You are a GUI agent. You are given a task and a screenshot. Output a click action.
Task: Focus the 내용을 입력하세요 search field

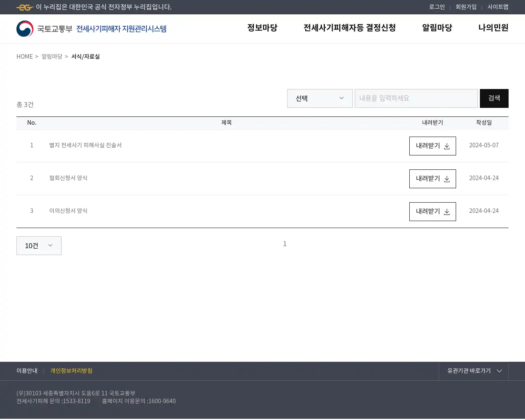(416, 98)
